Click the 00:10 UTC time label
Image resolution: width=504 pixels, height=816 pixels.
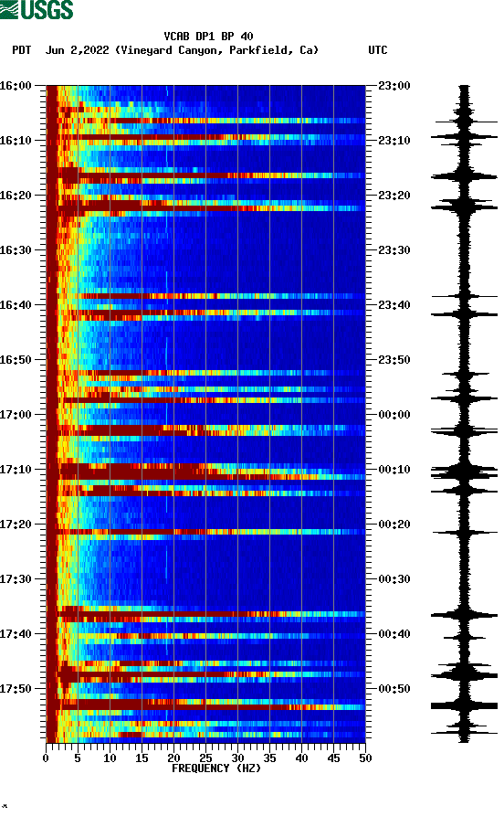pos(394,470)
